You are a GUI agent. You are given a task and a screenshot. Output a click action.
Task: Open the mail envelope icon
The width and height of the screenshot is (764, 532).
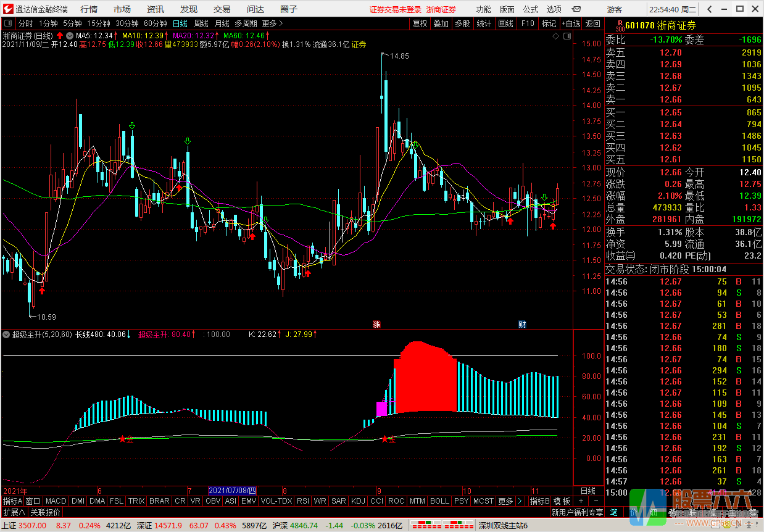pyautogui.click(x=576, y=9)
